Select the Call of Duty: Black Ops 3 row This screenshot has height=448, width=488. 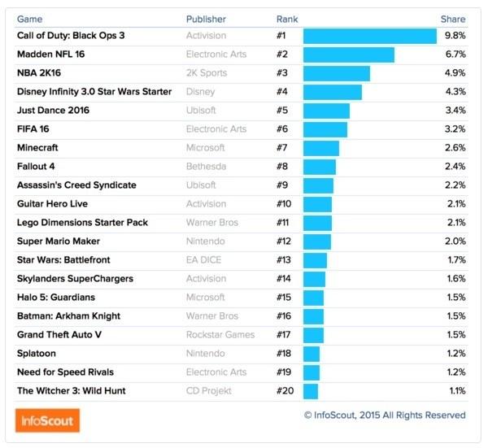(x=242, y=36)
